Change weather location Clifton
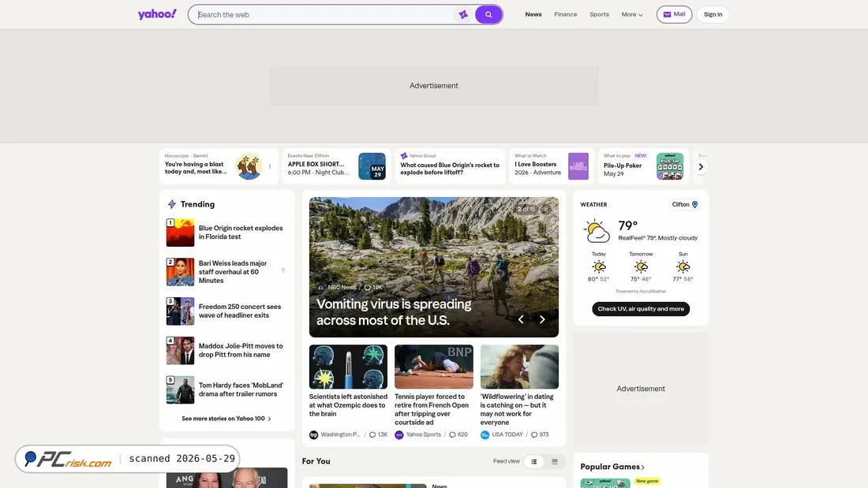This screenshot has width=868, height=488. pyautogui.click(x=685, y=204)
